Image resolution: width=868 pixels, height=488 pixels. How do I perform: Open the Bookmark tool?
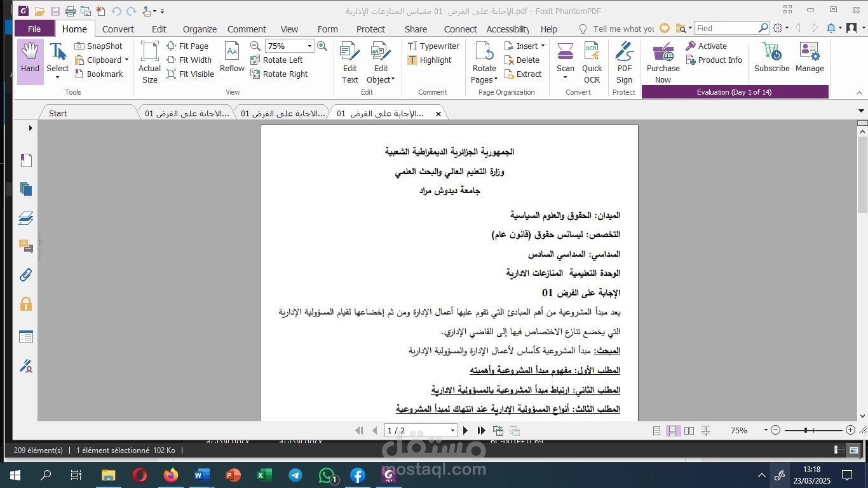pyautogui.click(x=99, y=74)
